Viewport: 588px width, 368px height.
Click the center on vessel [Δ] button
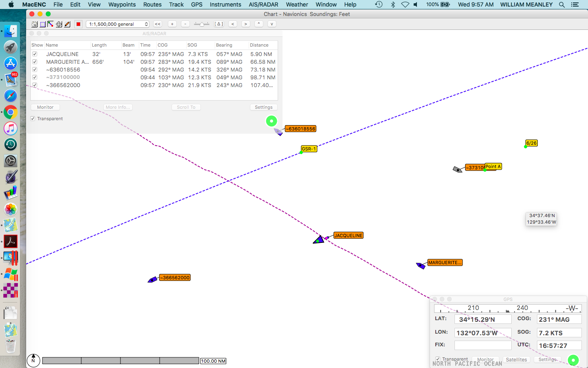[219, 24]
